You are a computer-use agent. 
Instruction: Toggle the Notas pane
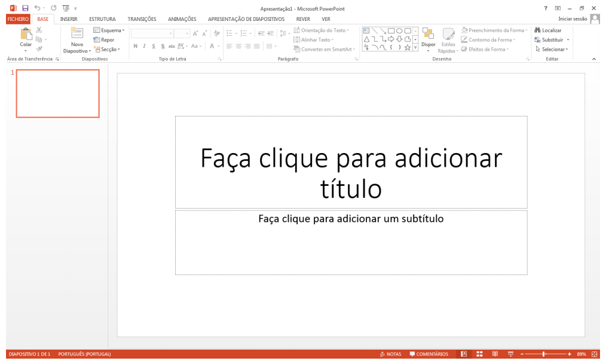point(390,354)
